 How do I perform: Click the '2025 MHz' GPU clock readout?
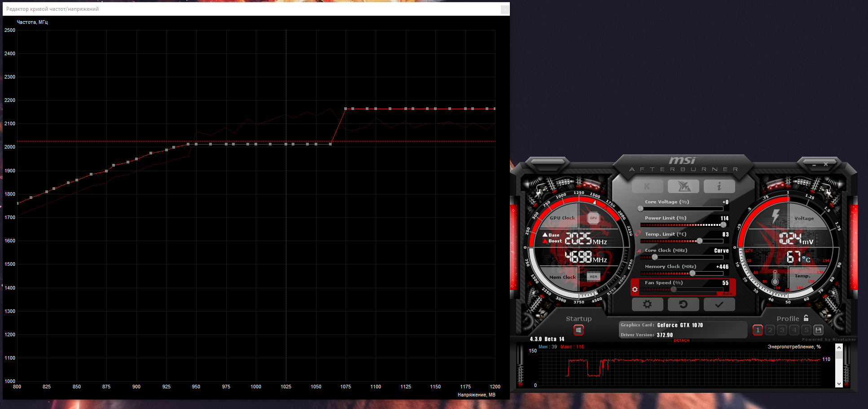(x=586, y=239)
